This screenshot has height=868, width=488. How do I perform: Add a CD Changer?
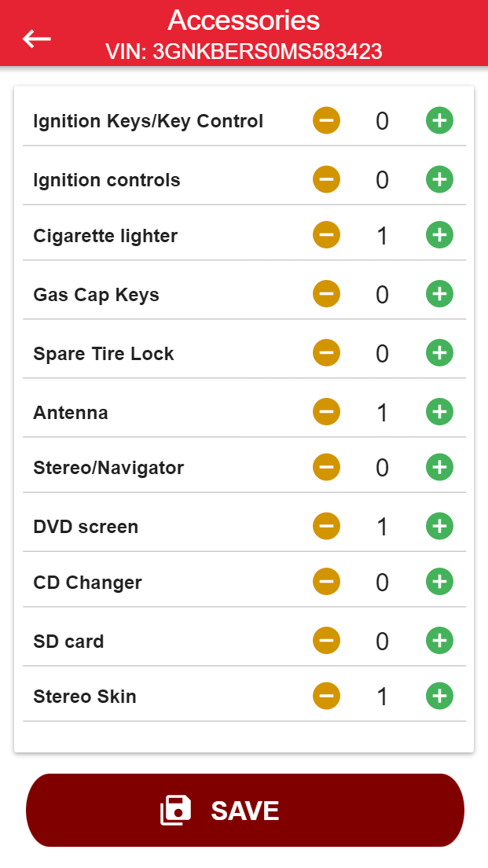(x=439, y=582)
